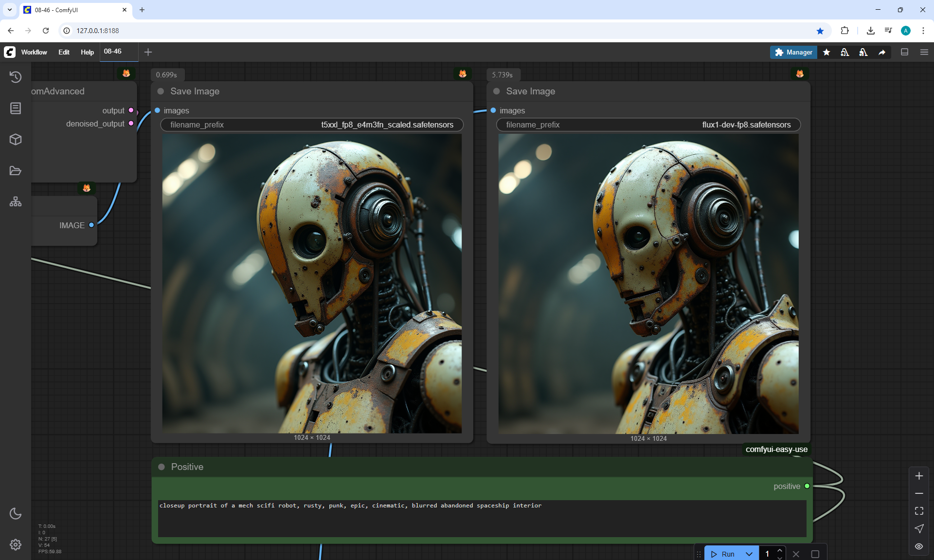Expand the Run button dropdown arrow
This screenshot has height=560, width=934.
click(749, 554)
